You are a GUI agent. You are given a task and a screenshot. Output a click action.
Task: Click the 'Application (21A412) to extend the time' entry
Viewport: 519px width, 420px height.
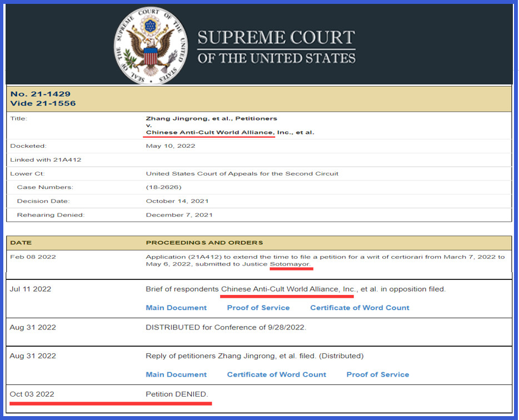325,261
